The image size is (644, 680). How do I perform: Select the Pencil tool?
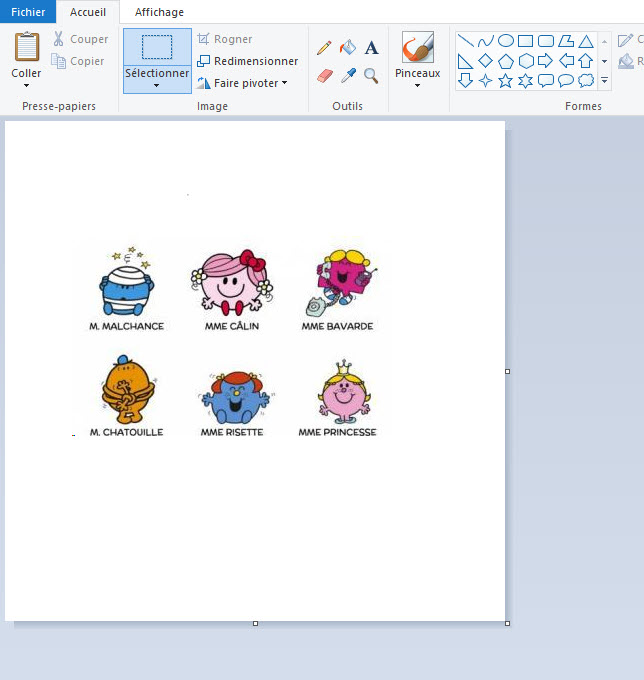pos(324,47)
